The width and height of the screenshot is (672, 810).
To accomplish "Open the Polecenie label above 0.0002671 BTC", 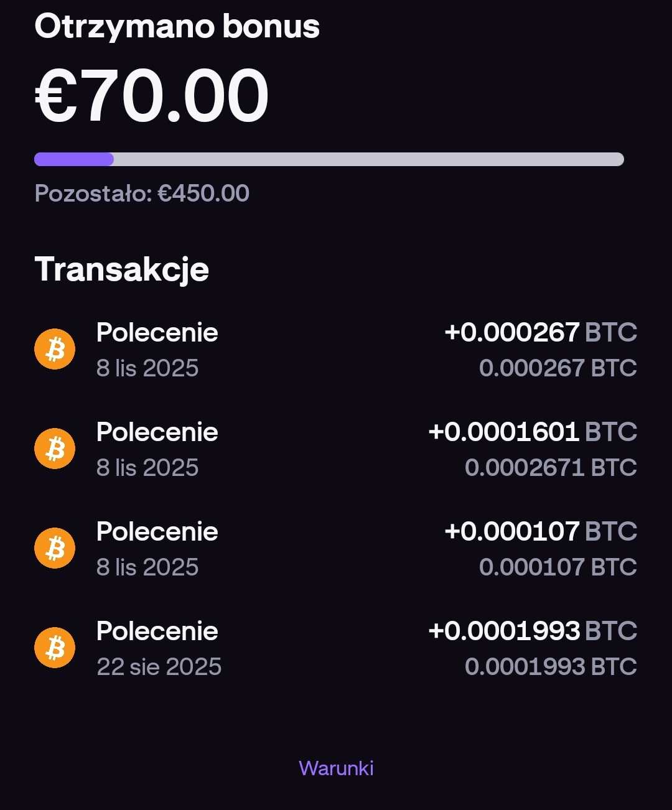I will pyautogui.click(x=157, y=432).
